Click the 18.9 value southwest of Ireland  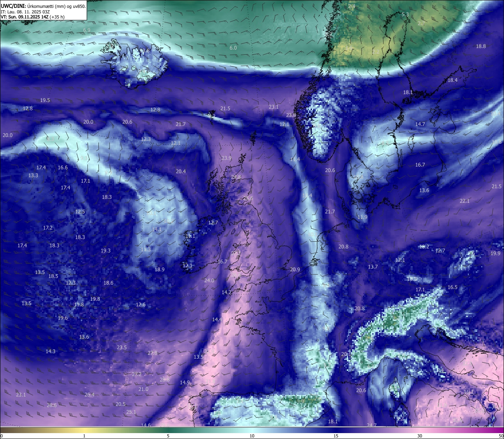point(159,269)
